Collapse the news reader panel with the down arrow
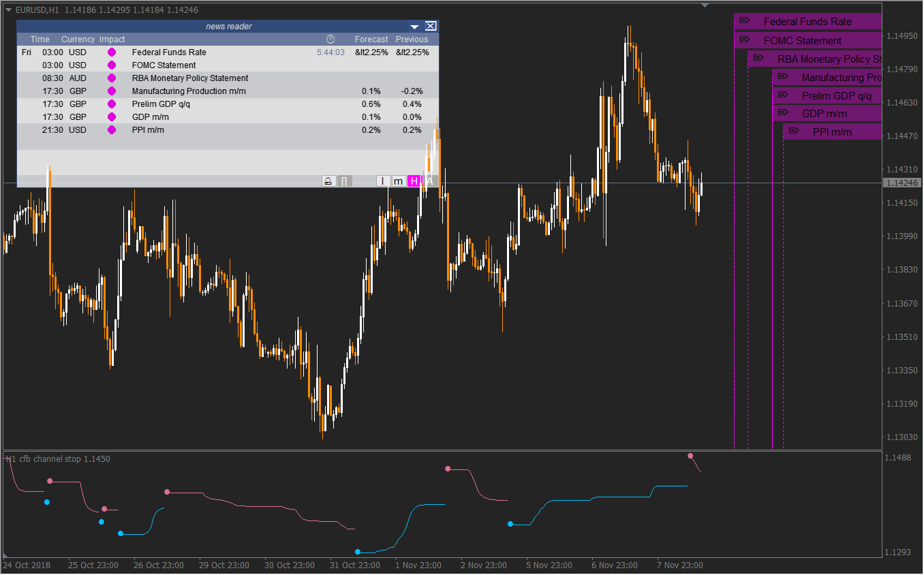Screen dimensions: 924x575 (x=414, y=27)
